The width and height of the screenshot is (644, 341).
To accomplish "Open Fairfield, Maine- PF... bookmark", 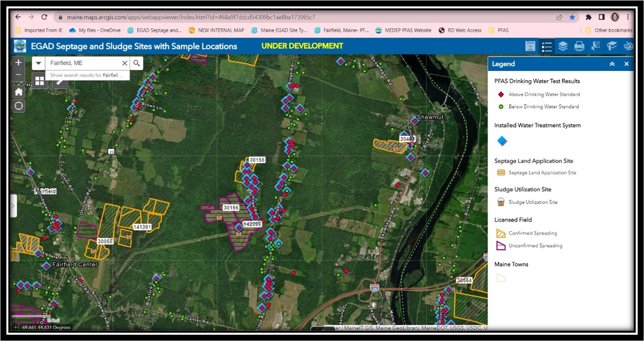I will click(341, 30).
